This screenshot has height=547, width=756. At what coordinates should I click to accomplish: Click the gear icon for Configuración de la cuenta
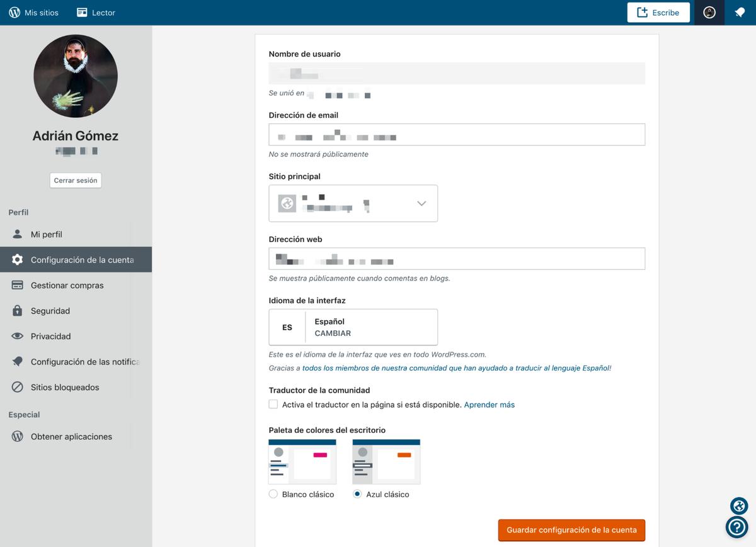pyautogui.click(x=18, y=260)
